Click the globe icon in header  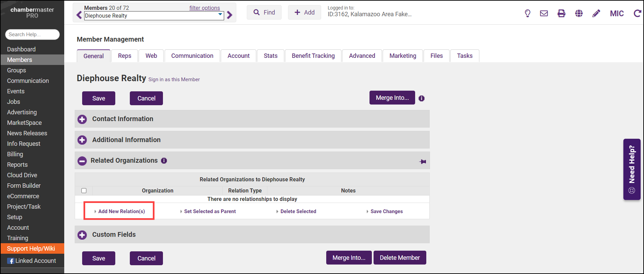579,14
